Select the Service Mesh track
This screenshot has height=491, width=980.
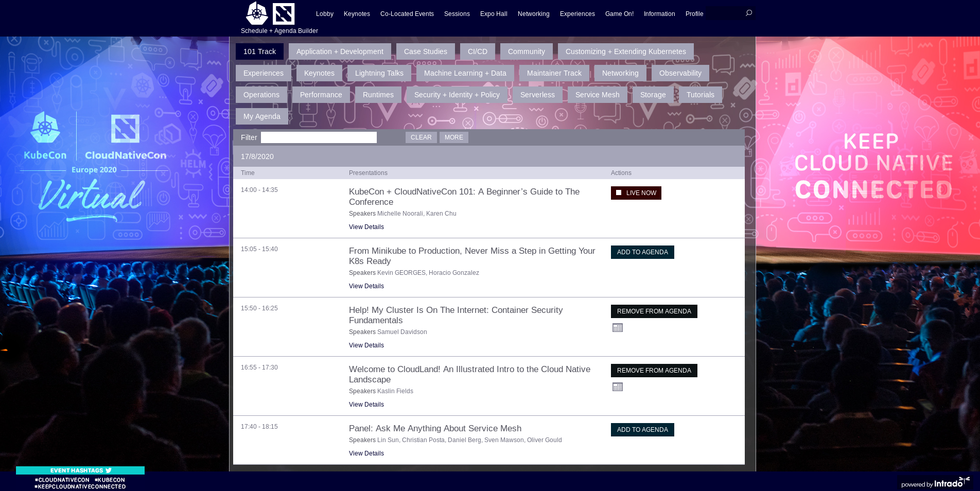tap(598, 95)
